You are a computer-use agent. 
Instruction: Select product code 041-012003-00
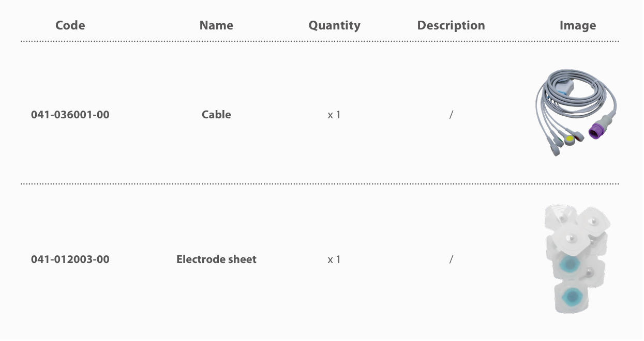(x=70, y=259)
